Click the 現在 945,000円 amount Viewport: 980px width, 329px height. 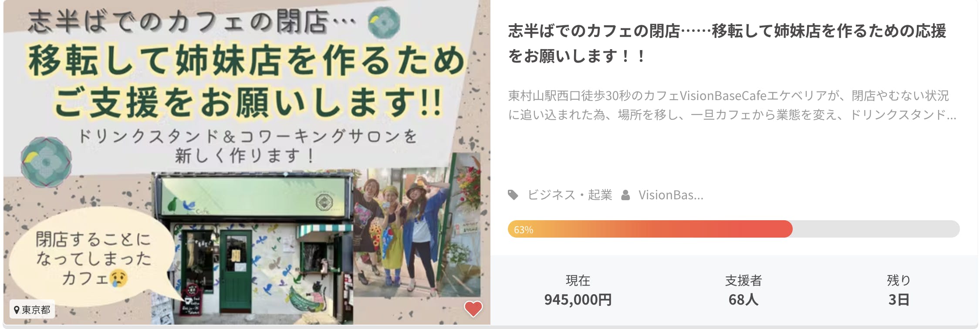pos(578,290)
